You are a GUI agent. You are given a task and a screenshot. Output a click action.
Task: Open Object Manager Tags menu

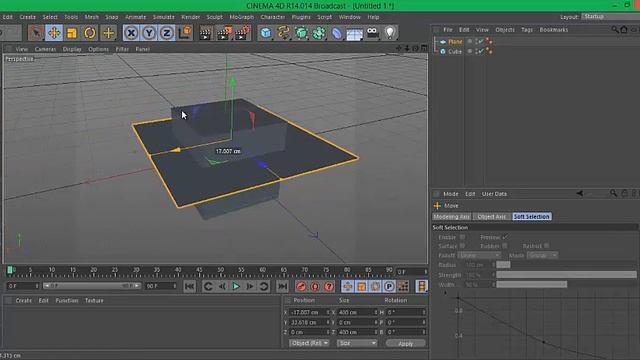pos(527,30)
